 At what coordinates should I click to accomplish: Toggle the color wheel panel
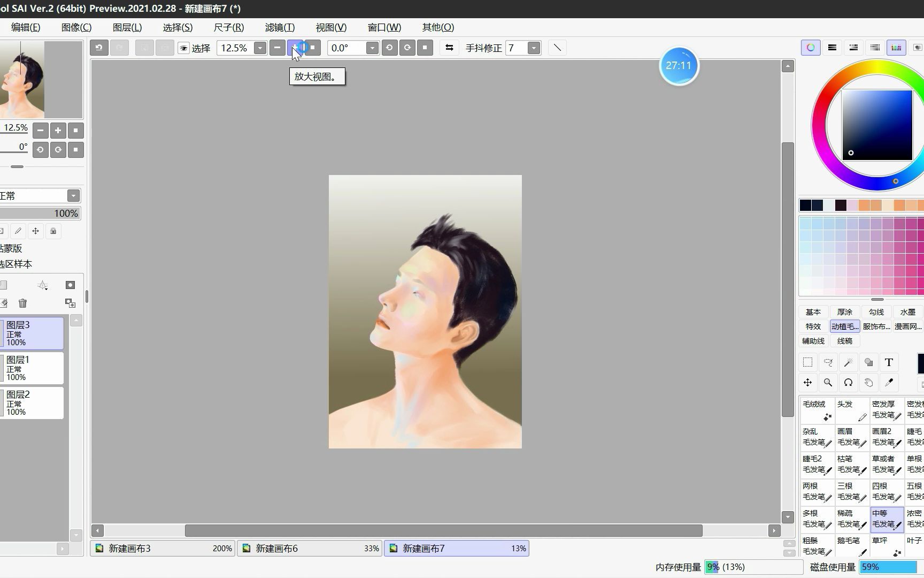(811, 48)
